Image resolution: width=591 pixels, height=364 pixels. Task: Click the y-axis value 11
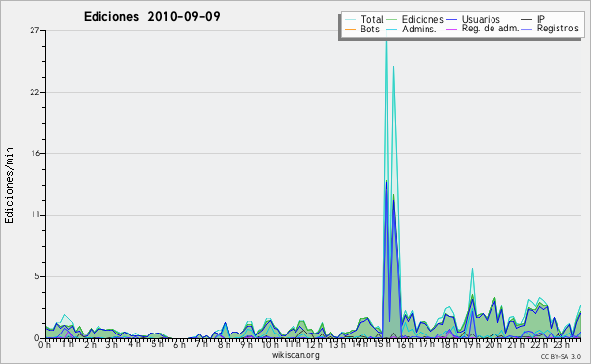coord(35,214)
